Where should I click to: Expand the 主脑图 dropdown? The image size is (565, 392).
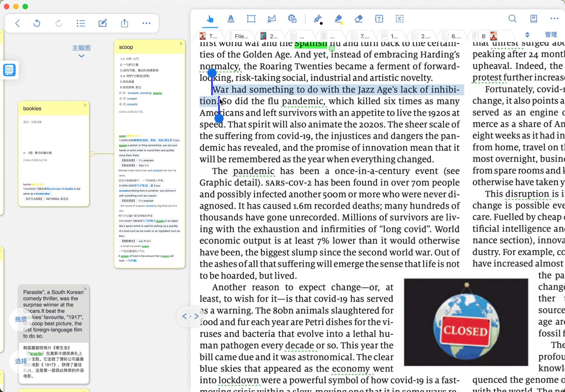pyautogui.click(x=81, y=51)
